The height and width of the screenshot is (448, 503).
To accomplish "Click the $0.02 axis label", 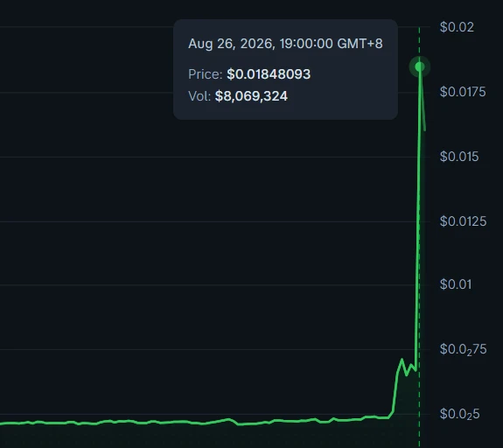I will coord(457,27).
